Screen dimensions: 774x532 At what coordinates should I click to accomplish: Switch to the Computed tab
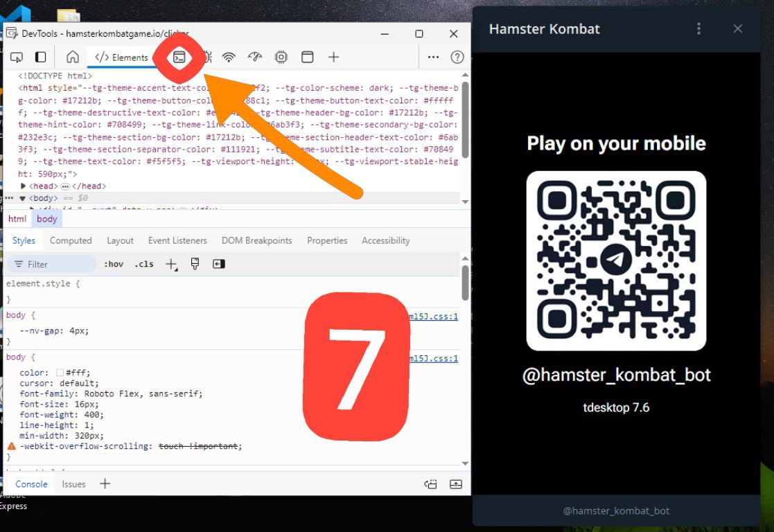point(71,240)
